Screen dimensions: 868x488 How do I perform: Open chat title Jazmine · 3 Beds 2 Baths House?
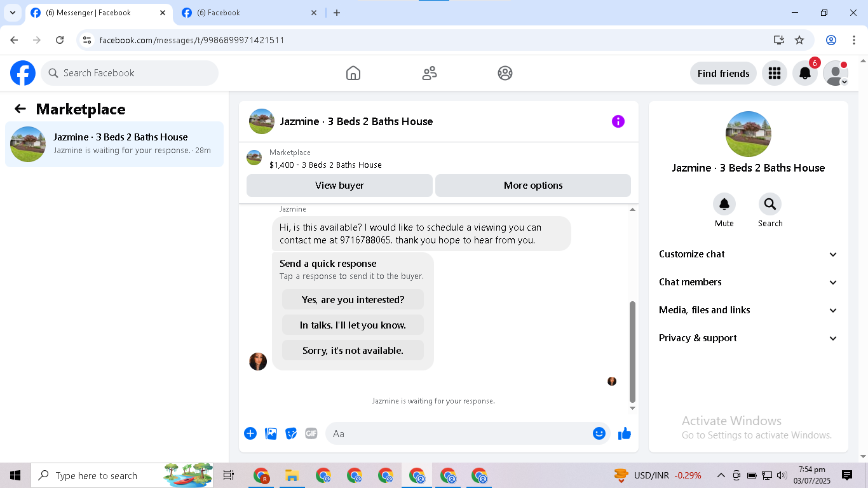(x=356, y=121)
